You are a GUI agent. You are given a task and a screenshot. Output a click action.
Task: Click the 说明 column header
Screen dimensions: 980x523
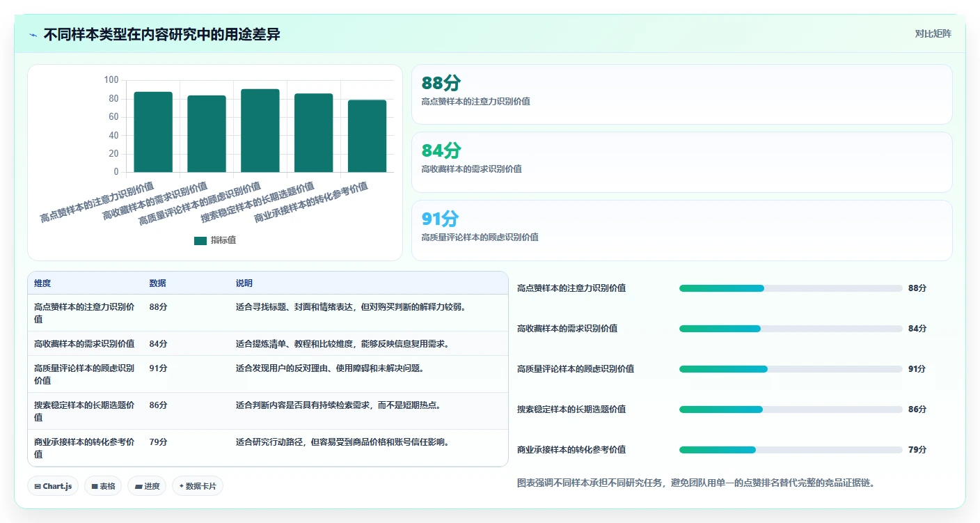244,283
